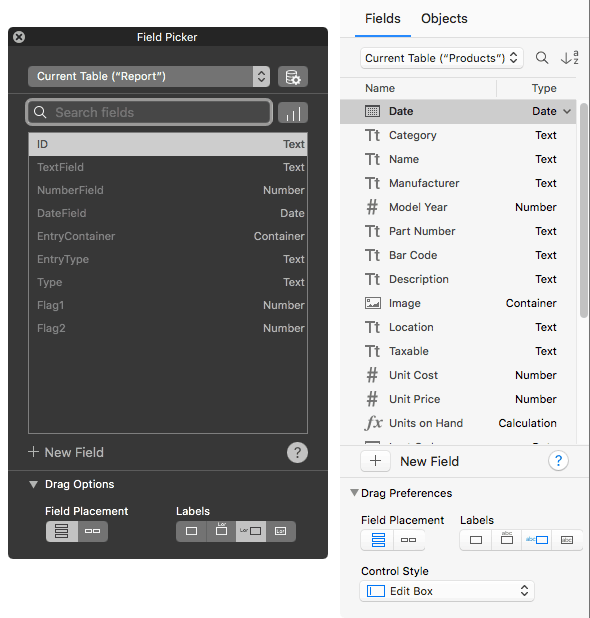Open manage database icon in Field Picker
Viewport: 590px width, 618px height.
[x=292, y=76]
